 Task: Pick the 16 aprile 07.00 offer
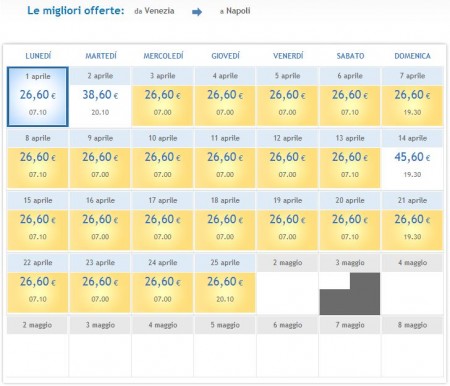pyautogui.click(x=100, y=221)
